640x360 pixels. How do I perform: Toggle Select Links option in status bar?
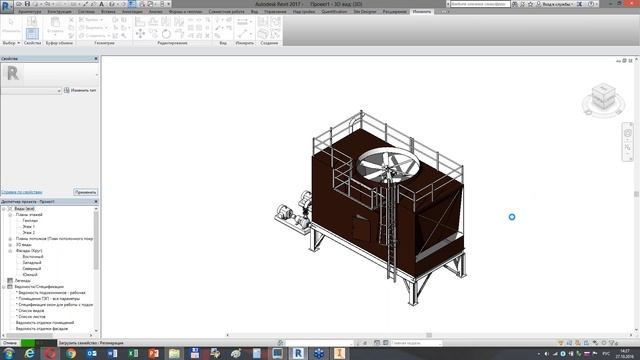(x=561, y=343)
